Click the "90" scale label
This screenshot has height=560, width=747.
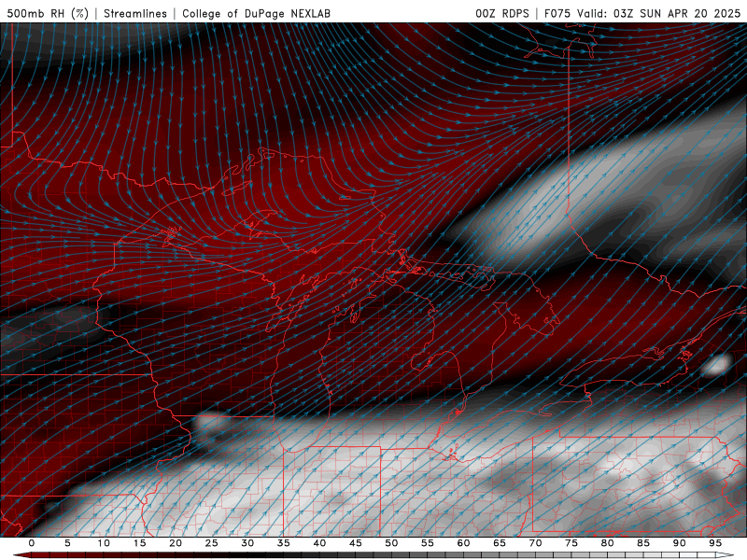(679, 543)
